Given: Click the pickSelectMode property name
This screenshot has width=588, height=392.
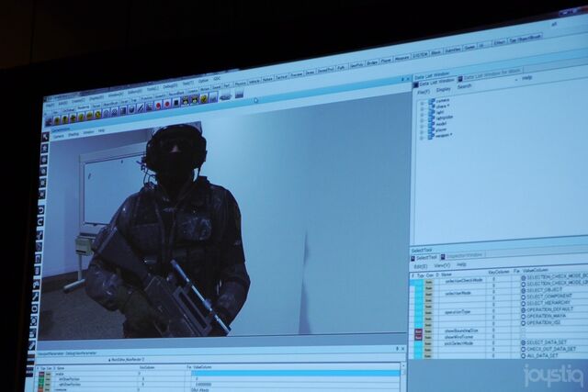Looking at the screenshot, I should coord(458,343).
